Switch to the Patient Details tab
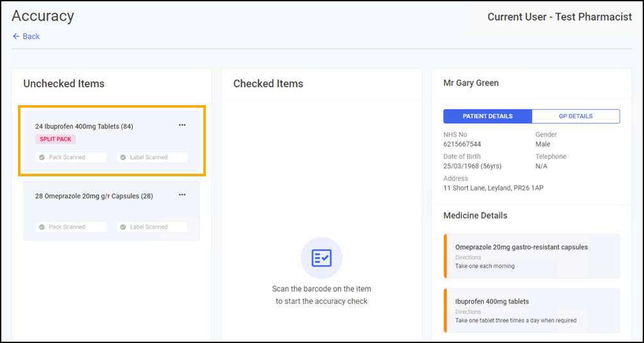 (487, 116)
